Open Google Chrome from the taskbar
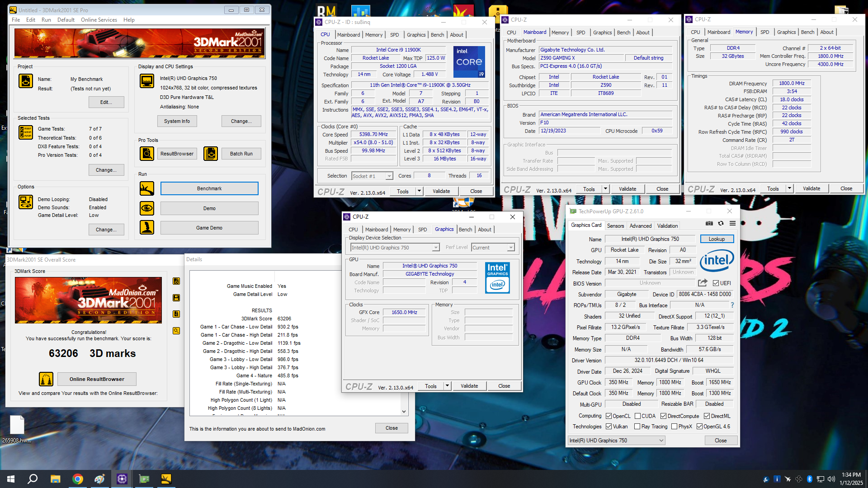 pyautogui.click(x=78, y=479)
